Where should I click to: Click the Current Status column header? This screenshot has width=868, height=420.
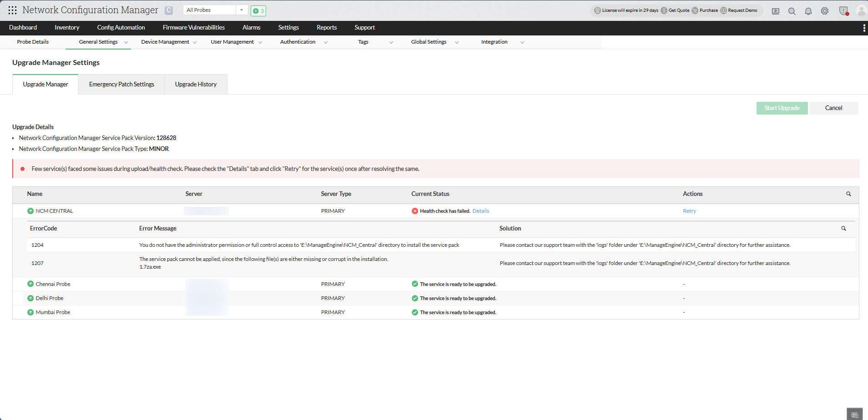coord(430,194)
